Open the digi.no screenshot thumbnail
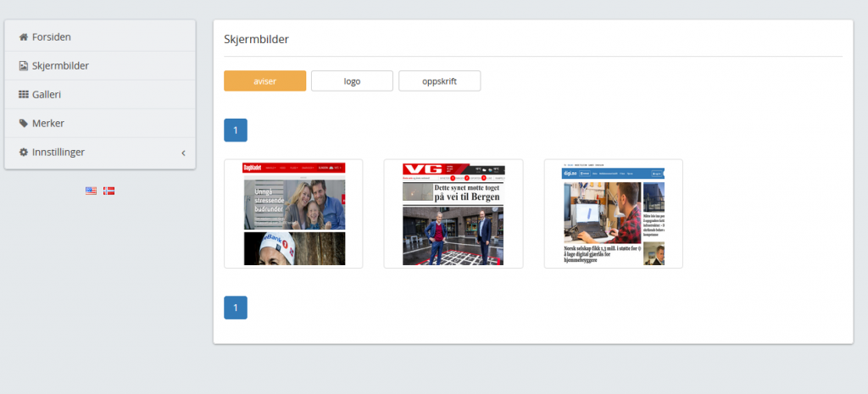 click(613, 214)
